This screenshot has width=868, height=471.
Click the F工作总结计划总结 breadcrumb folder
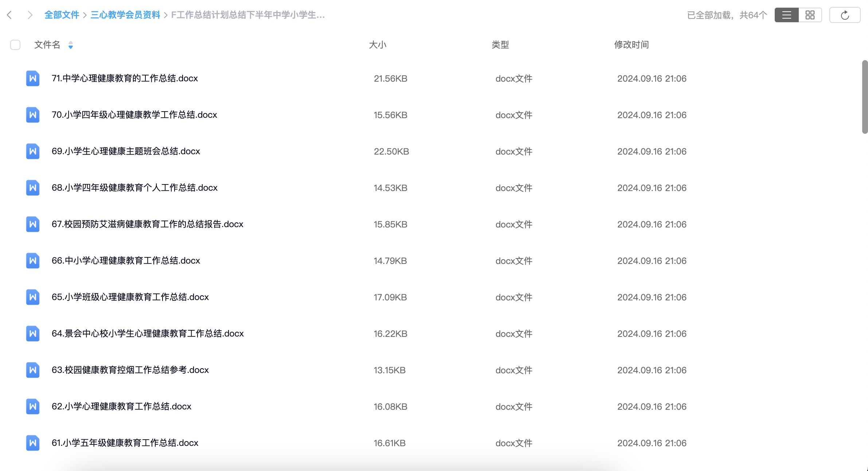click(248, 15)
